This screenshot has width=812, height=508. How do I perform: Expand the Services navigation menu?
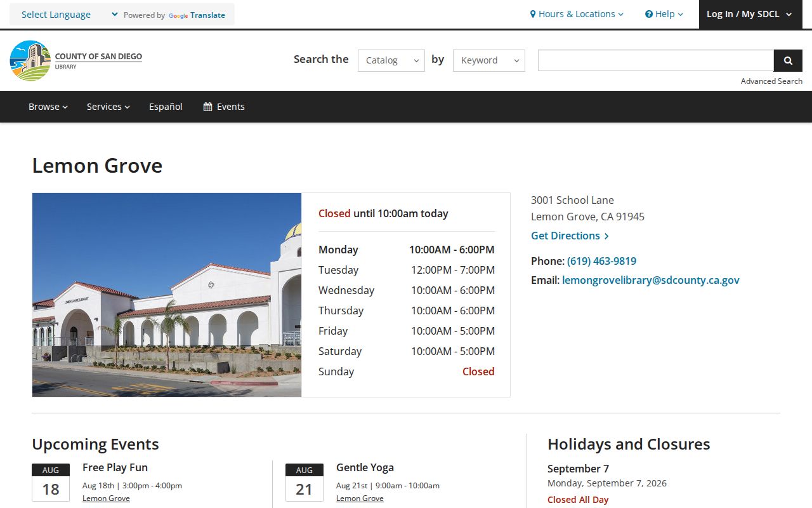pos(108,107)
